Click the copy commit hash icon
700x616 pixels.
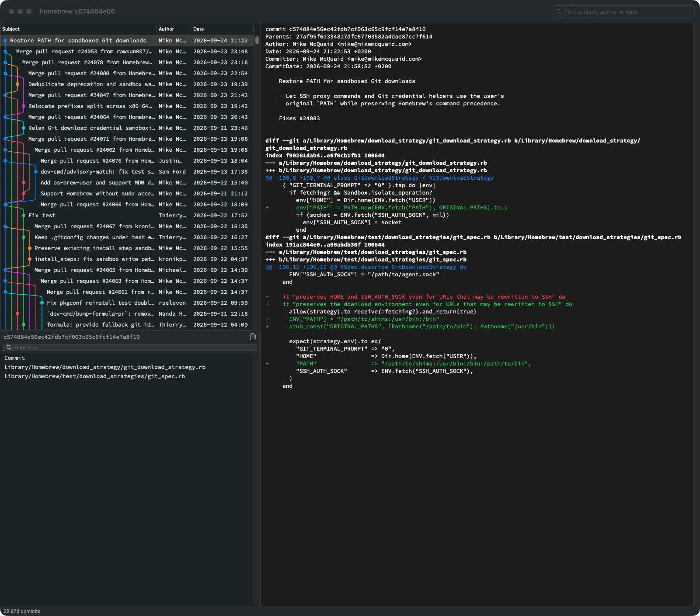click(253, 337)
